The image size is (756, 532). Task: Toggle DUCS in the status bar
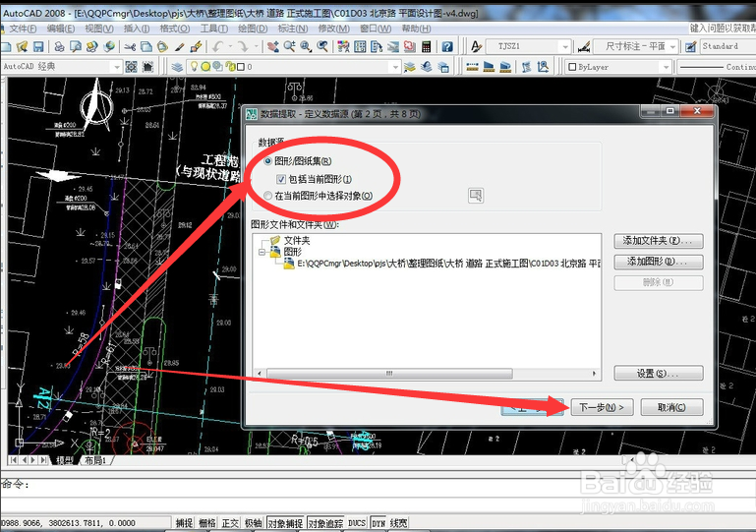click(357, 523)
